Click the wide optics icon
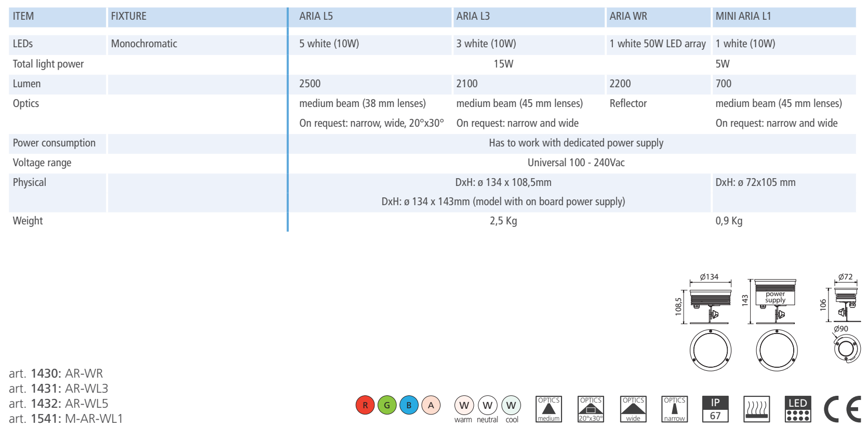 click(x=633, y=409)
